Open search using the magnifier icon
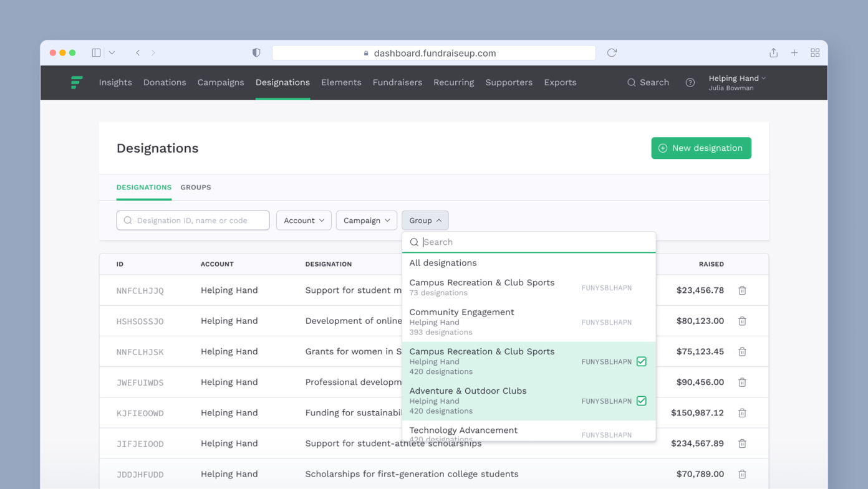 632,82
